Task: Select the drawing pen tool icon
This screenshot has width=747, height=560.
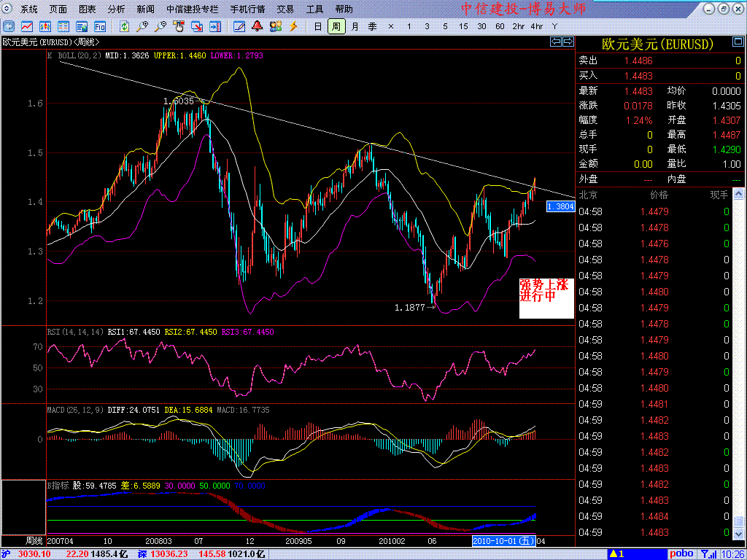Action: [239, 26]
